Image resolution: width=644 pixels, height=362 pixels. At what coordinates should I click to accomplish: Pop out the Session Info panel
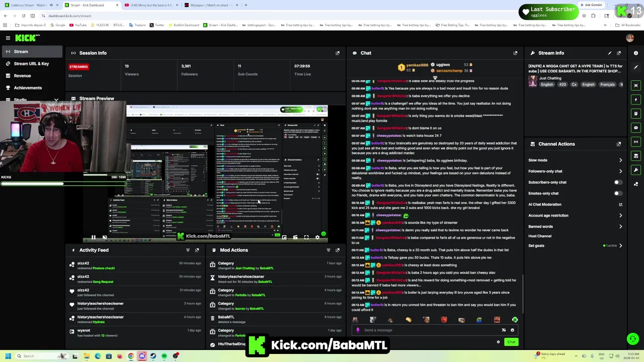338,53
